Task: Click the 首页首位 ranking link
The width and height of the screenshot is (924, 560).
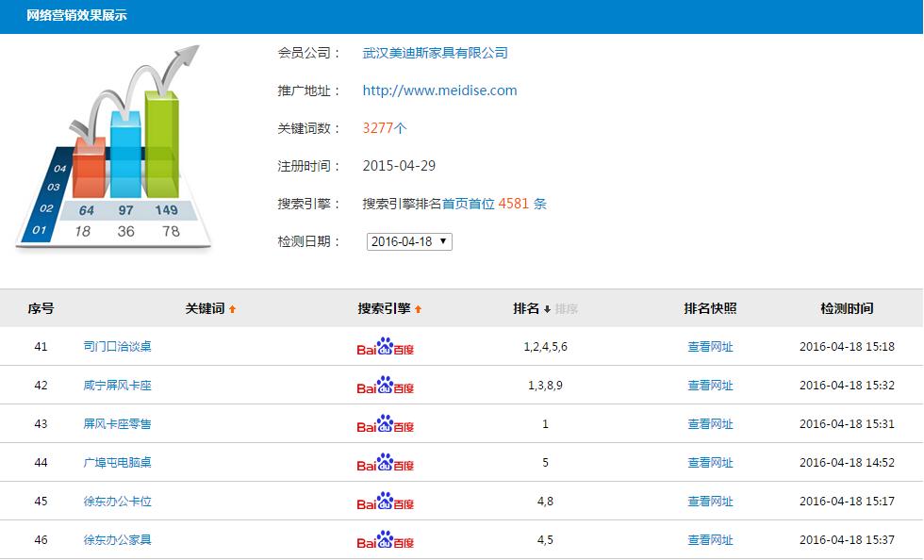Action: coord(469,204)
